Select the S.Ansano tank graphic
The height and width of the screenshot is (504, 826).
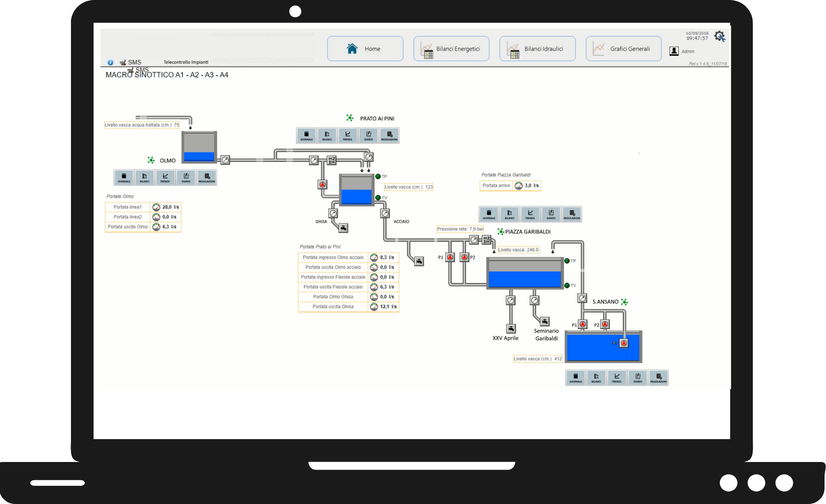(x=604, y=347)
